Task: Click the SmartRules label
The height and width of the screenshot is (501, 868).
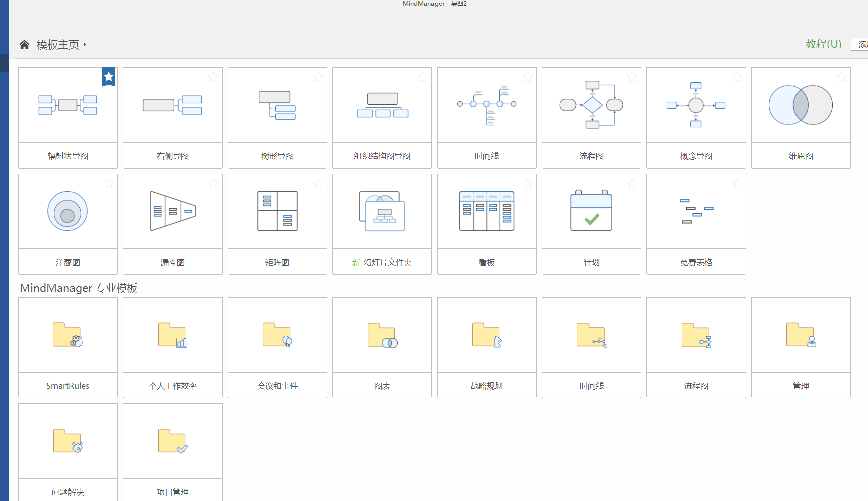Action: [68, 386]
